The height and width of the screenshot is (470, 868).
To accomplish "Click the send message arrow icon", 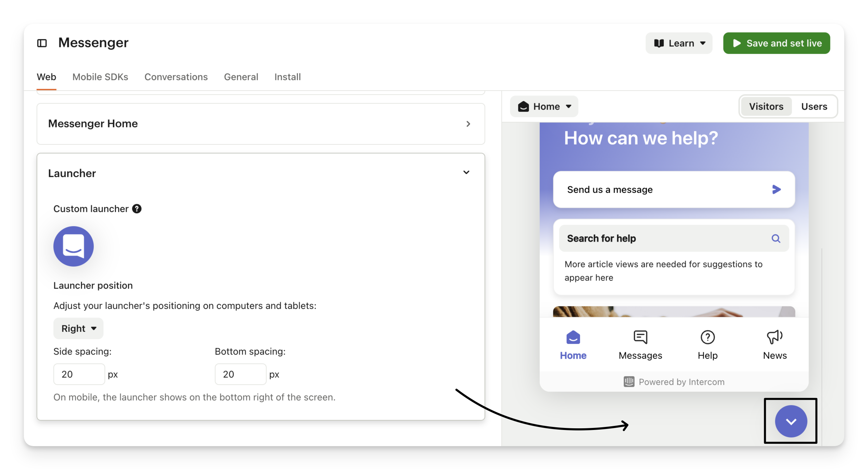I will coord(776,189).
